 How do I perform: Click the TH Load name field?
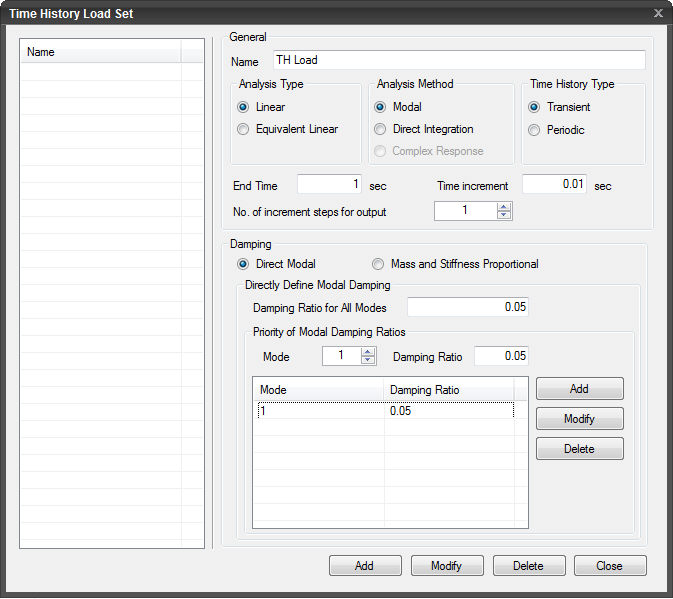pyautogui.click(x=458, y=60)
